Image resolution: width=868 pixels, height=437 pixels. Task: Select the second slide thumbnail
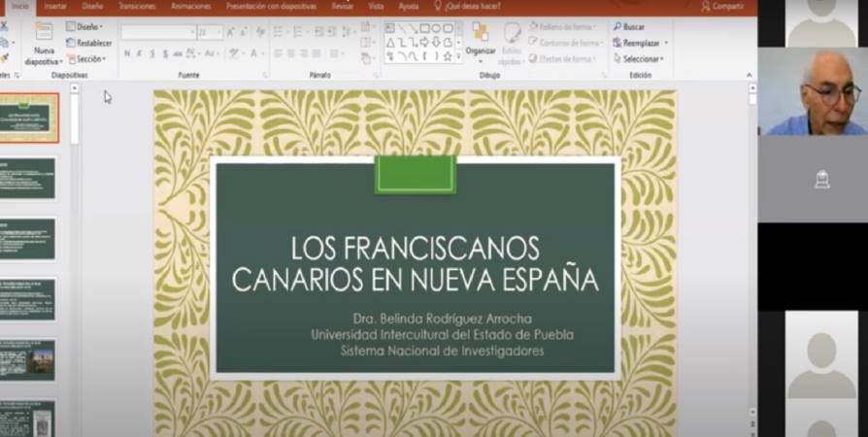pyautogui.click(x=28, y=179)
